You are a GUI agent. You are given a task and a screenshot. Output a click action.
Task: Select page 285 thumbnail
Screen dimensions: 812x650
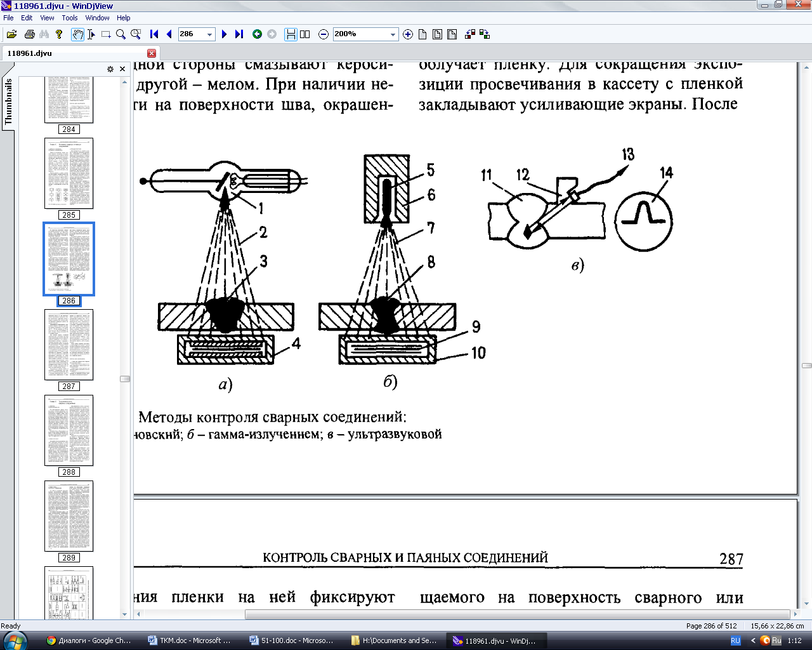(x=69, y=173)
